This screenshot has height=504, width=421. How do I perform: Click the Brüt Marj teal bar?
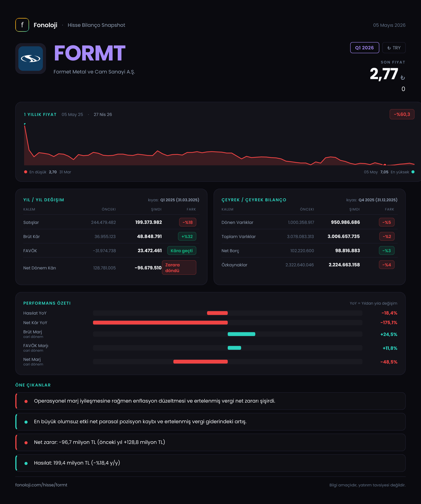pos(241,334)
